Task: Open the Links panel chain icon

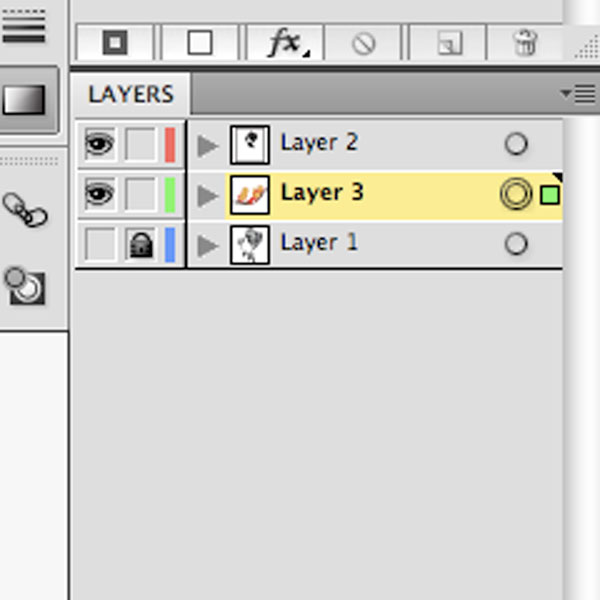Action: click(25, 210)
